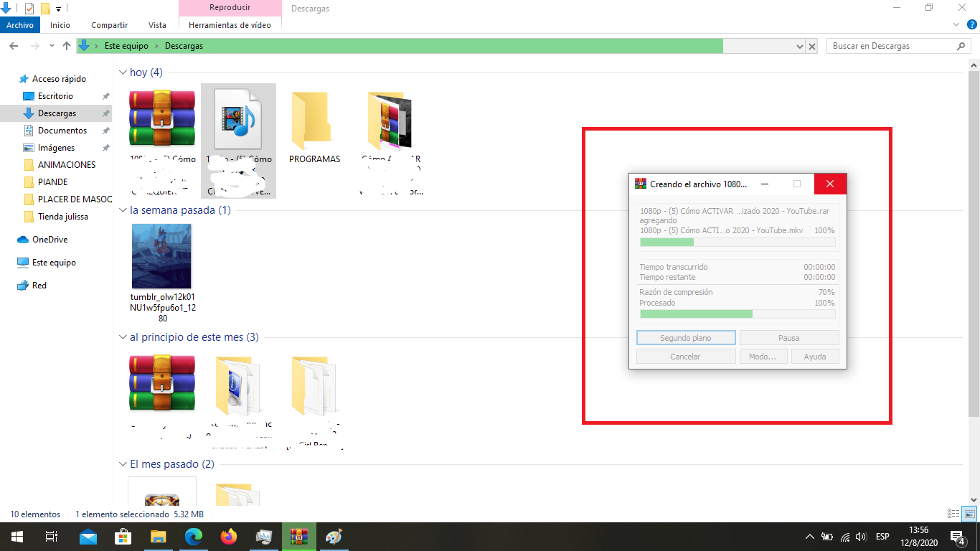Click Este equipo in the address bar

pos(126,46)
